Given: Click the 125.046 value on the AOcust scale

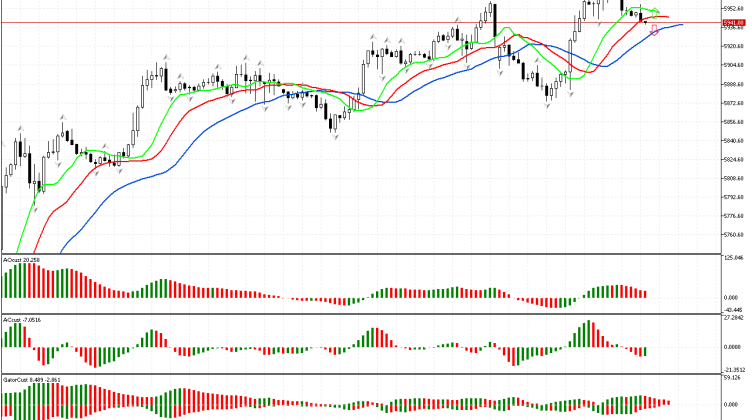Looking at the screenshot, I should click(735, 259).
